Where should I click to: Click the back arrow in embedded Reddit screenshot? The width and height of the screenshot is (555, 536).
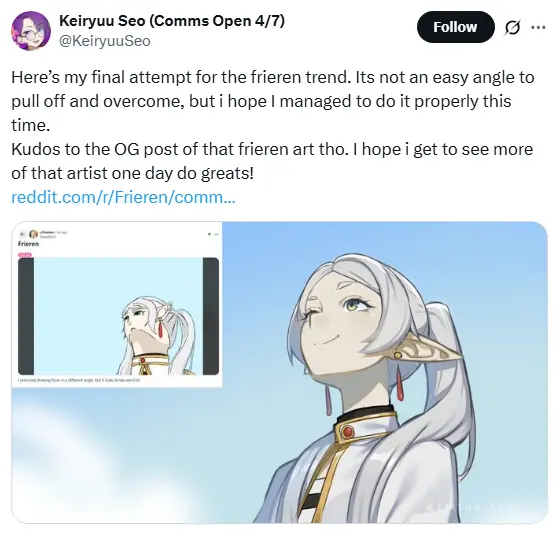coord(22,234)
